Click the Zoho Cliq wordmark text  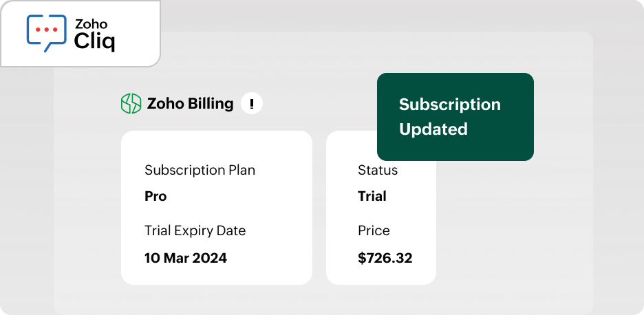[x=94, y=34]
